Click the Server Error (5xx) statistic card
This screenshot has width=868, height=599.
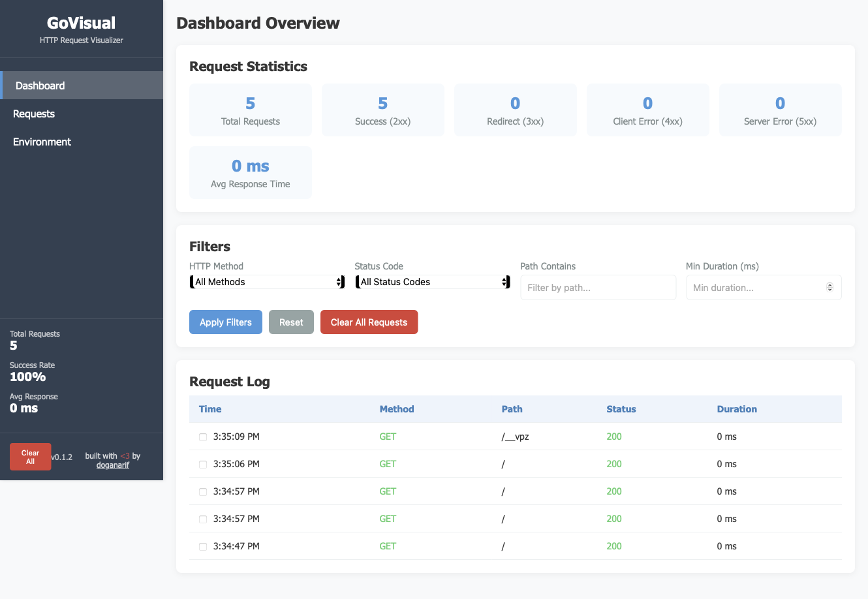(781, 110)
